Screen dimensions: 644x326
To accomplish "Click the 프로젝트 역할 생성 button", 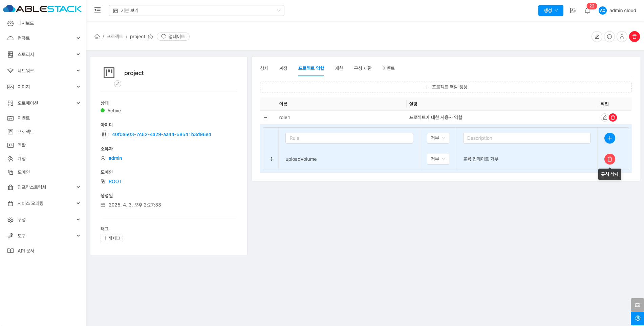I will click(446, 87).
